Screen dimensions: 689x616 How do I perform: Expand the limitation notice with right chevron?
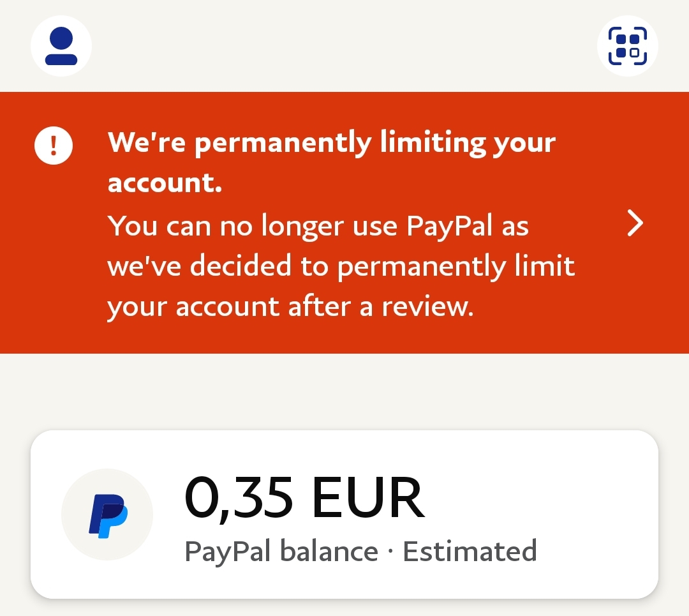pyautogui.click(x=635, y=223)
